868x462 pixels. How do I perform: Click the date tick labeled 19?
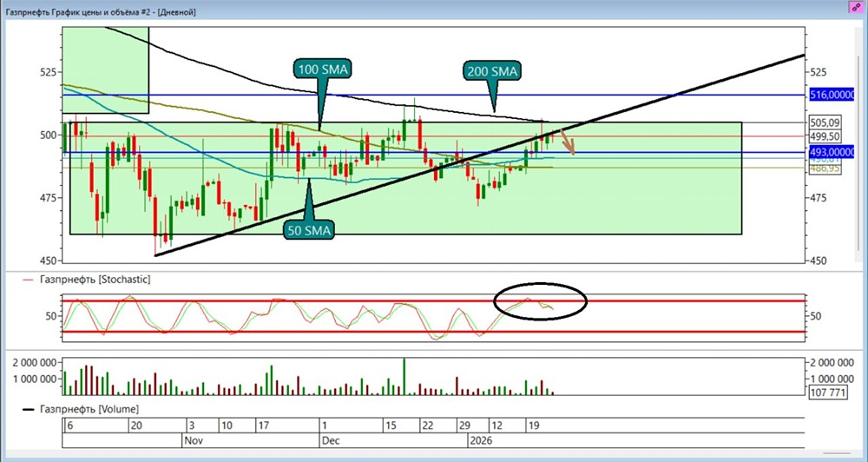tap(534, 426)
